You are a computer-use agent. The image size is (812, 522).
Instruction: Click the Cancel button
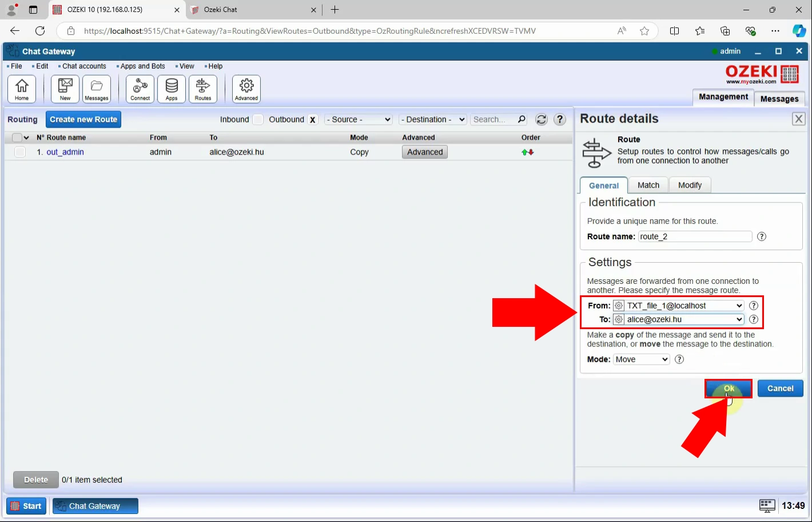780,389
